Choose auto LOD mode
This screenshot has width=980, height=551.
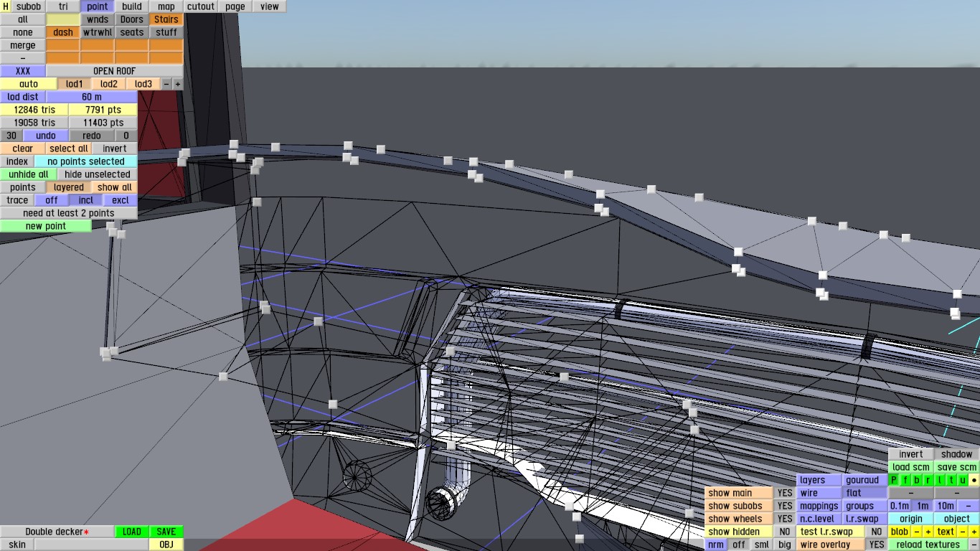pyautogui.click(x=29, y=84)
